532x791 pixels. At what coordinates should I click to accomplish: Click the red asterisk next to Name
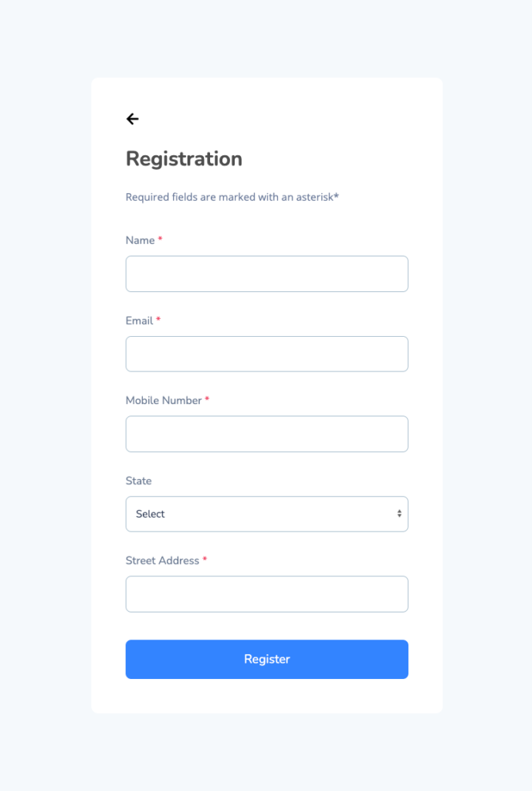[x=160, y=239]
